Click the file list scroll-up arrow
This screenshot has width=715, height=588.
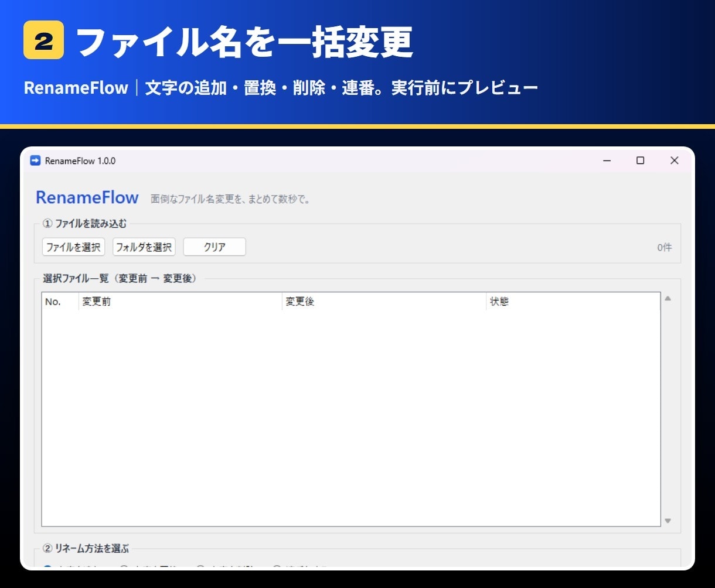coord(668,299)
